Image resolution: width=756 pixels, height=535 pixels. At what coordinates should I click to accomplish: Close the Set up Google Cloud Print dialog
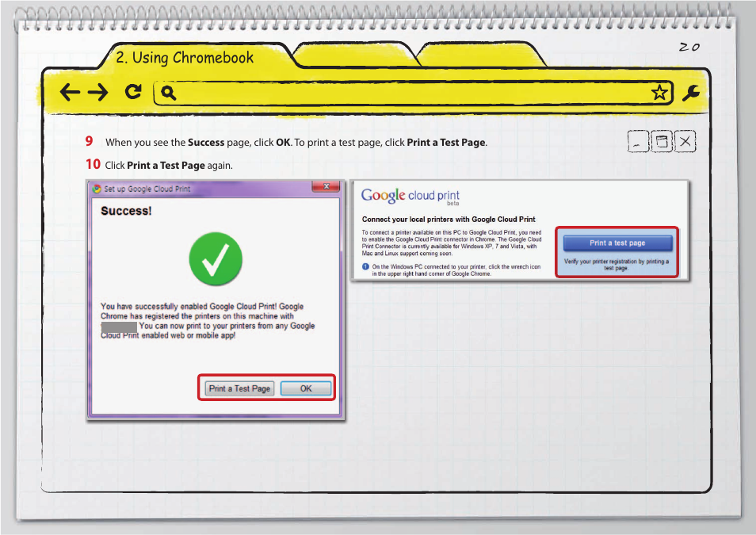[x=326, y=186]
